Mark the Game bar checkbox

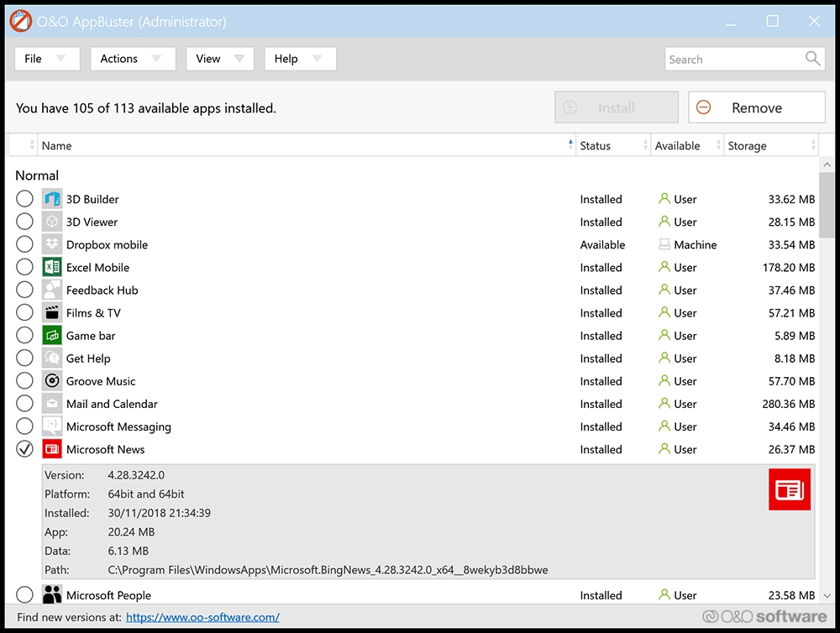pos(24,336)
